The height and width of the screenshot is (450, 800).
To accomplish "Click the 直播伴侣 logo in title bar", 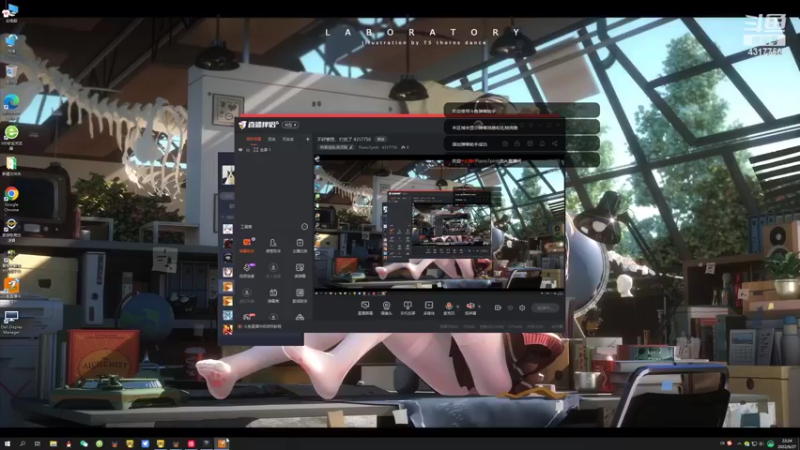I will (259, 124).
